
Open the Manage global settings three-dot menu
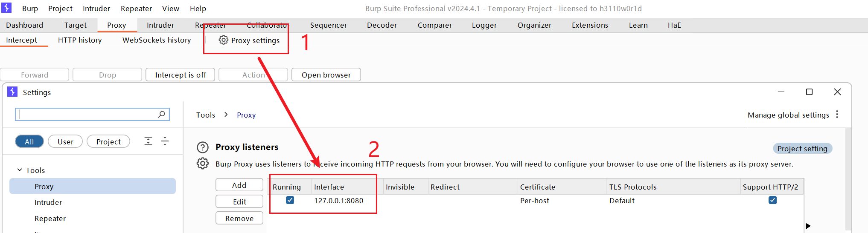(x=837, y=115)
